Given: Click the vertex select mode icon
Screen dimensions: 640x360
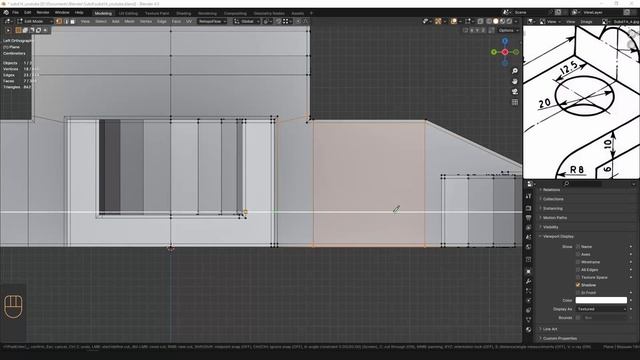Looking at the screenshot, I should [x=59, y=21].
